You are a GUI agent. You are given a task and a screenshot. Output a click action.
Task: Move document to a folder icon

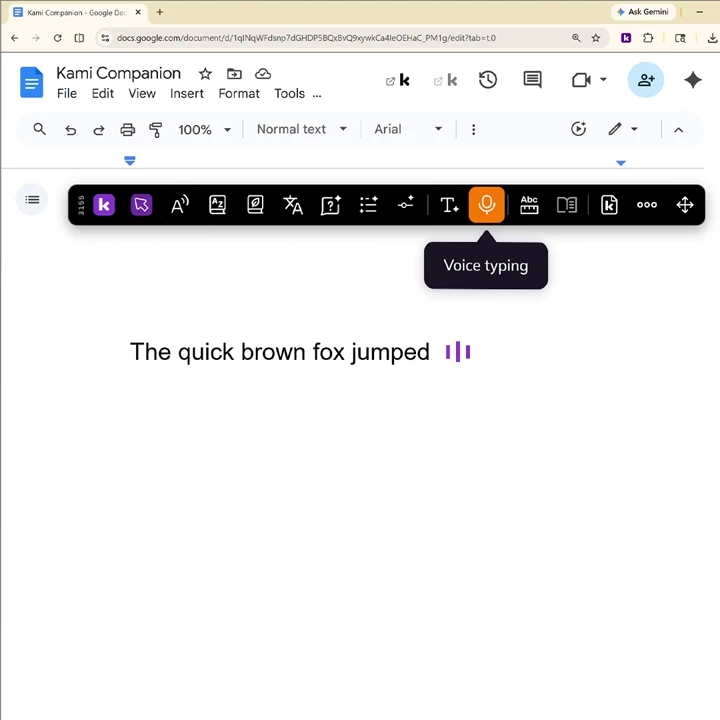pos(234,73)
